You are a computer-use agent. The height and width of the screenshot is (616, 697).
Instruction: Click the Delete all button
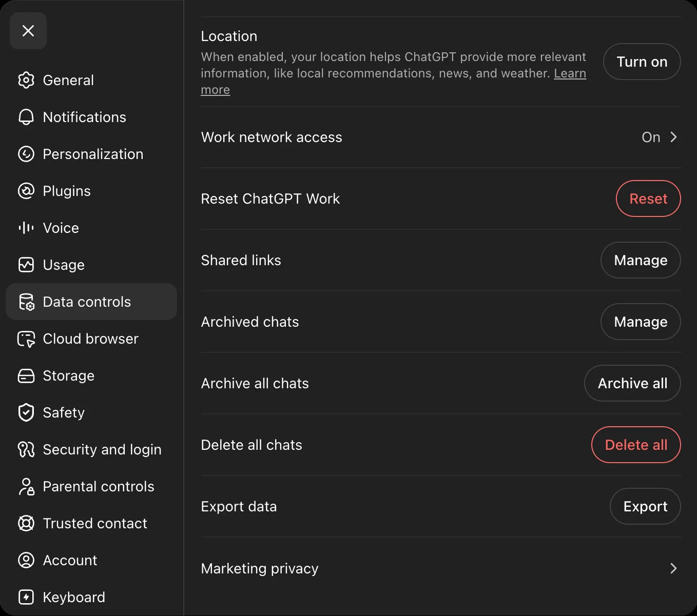(x=636, y=445)
